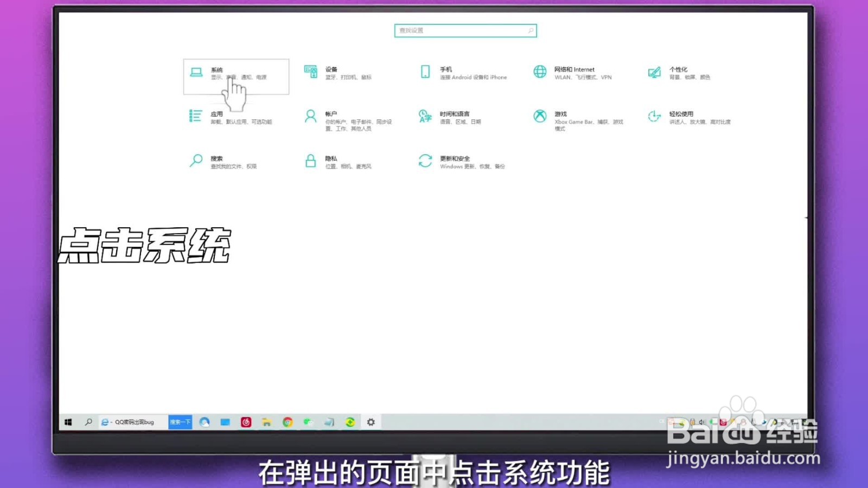Open NetEase Cloud Music from the taskbar
868x488 pixels.
click(245, 422)
